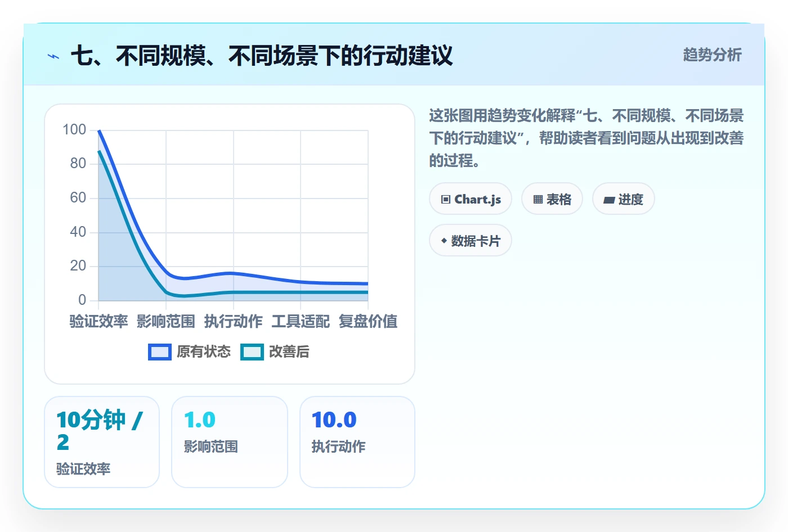Image resolution: width=788 pixels, height=532 pixels.
Task: Click the 100 value on the y-axis
Action: pyautogui.click(x=74, y=130)
